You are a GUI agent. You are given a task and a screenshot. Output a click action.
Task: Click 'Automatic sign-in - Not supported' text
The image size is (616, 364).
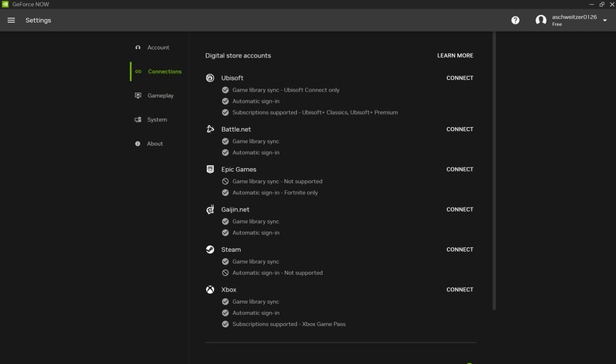pos(277,272)
